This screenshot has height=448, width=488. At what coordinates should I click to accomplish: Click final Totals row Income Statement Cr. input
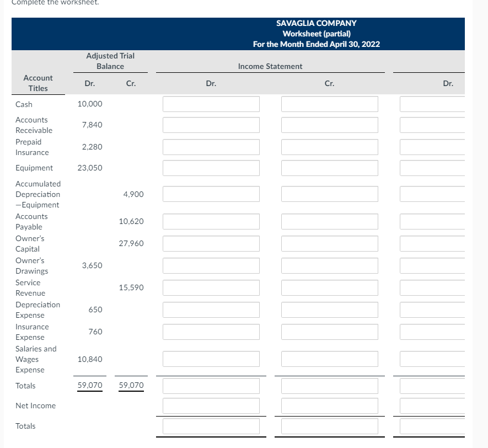click(x=330, y=426)
